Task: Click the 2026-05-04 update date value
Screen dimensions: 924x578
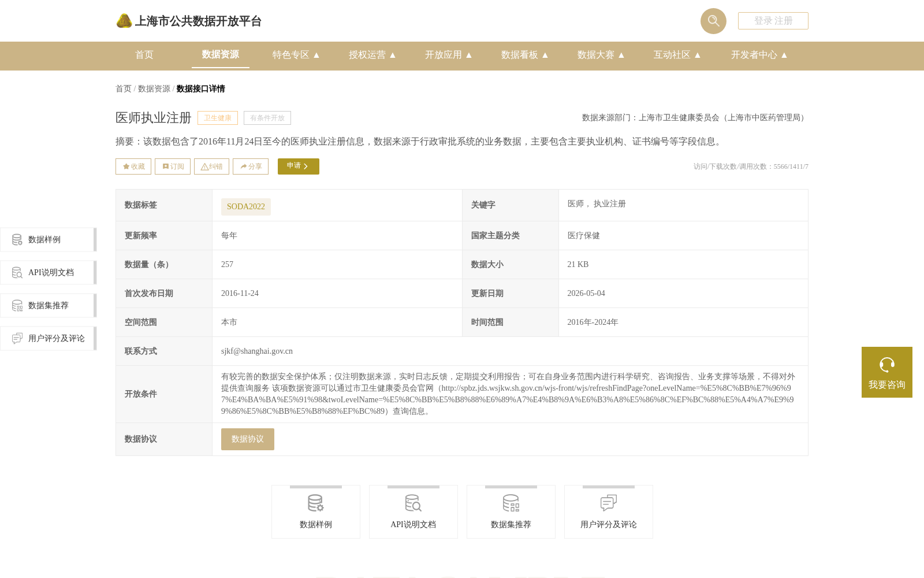Action: 586,293
